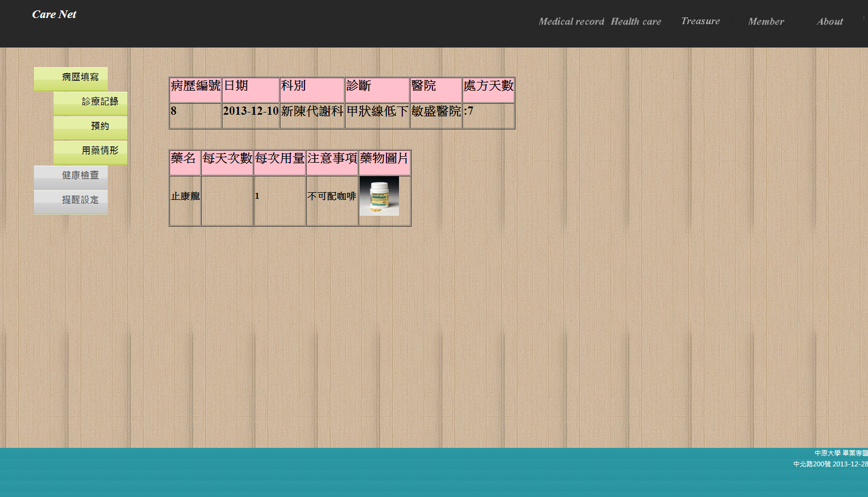The image size is (868, 497).
Task: Click the 甲狀線低下 diagnosis cell
Action: 377,111
